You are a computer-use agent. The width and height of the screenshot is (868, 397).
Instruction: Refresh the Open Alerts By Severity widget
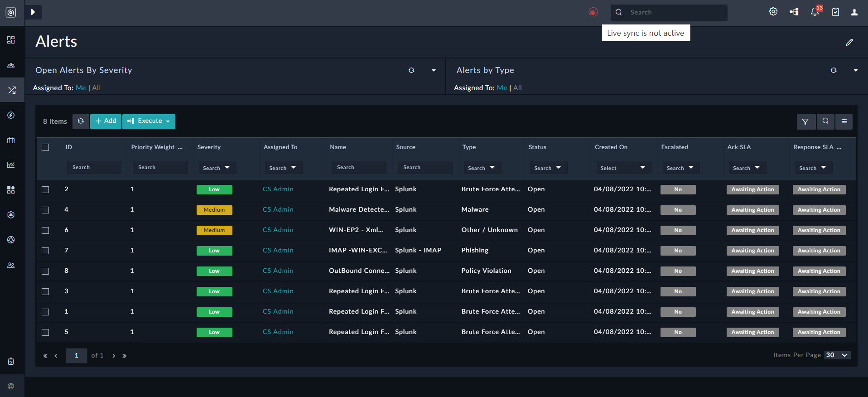(x=411, y=70)
